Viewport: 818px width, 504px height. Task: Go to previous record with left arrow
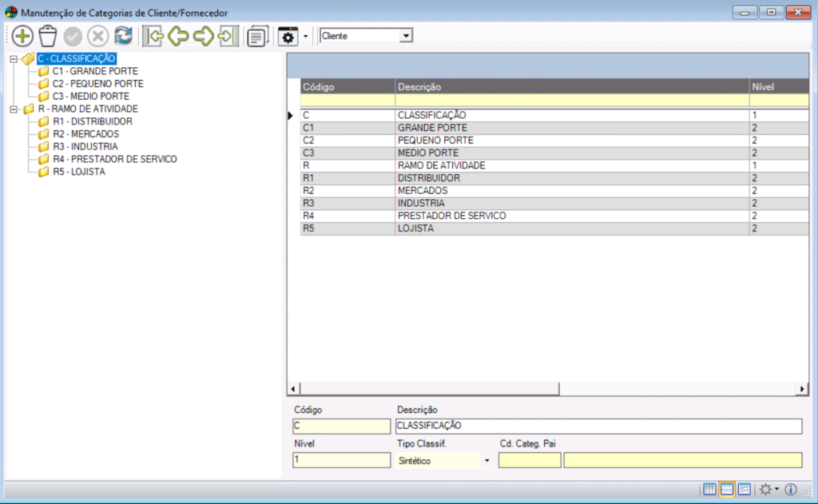(177, 36)
